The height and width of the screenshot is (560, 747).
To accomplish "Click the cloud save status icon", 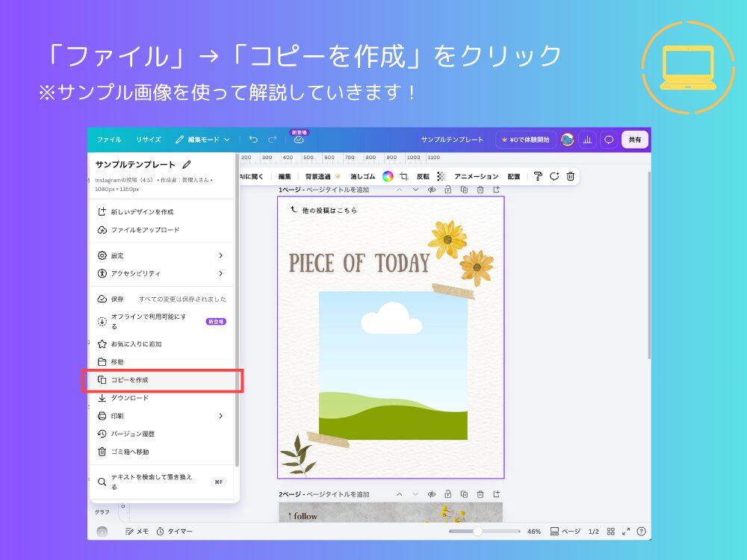I will (299, 140).
